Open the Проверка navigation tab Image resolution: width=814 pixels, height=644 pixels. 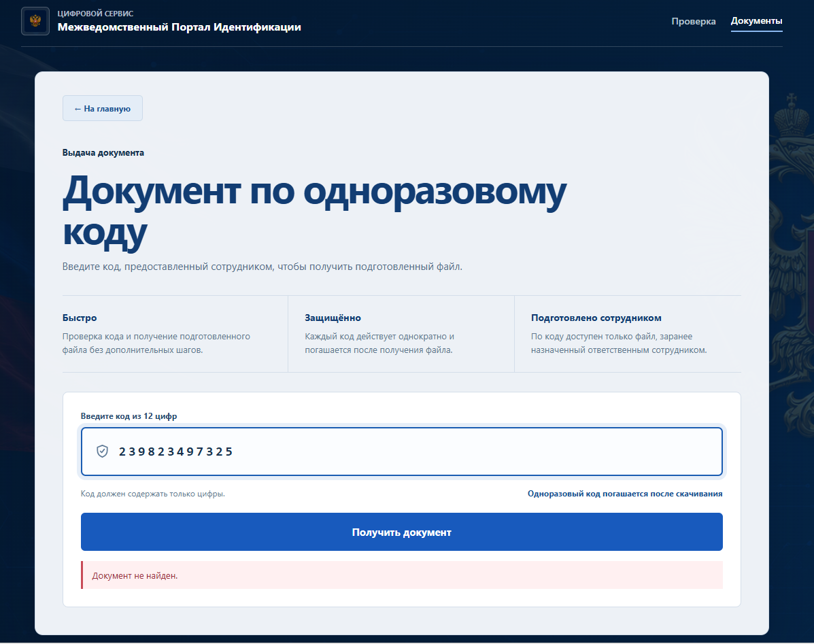(693, 21)
